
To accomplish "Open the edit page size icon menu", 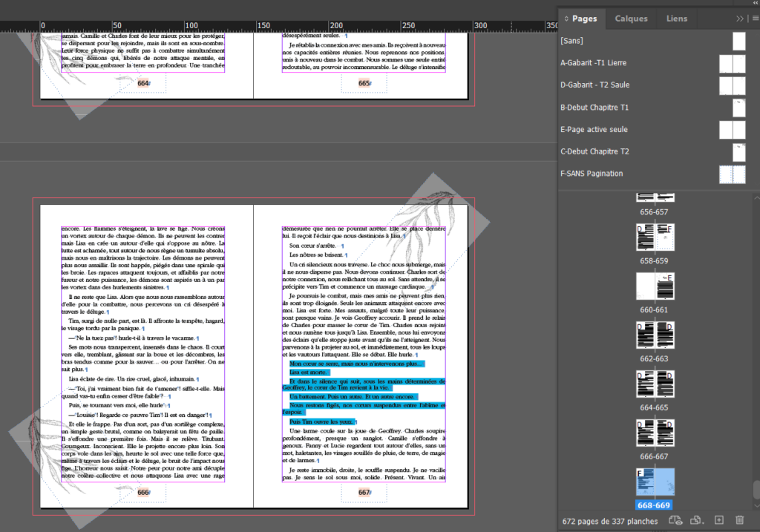I will click(x=696, y=521).
